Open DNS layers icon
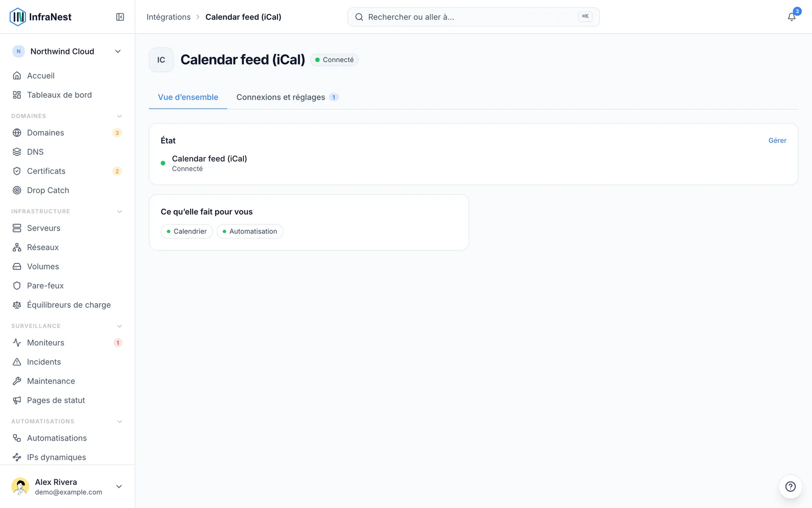Viewport: 812px width, 508px height. coord(17,152)
